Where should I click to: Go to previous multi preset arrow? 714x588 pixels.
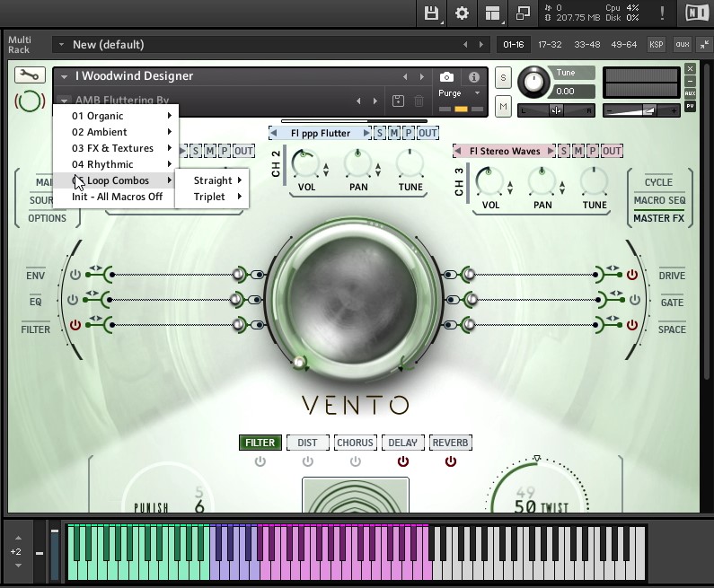coord(465,45)
